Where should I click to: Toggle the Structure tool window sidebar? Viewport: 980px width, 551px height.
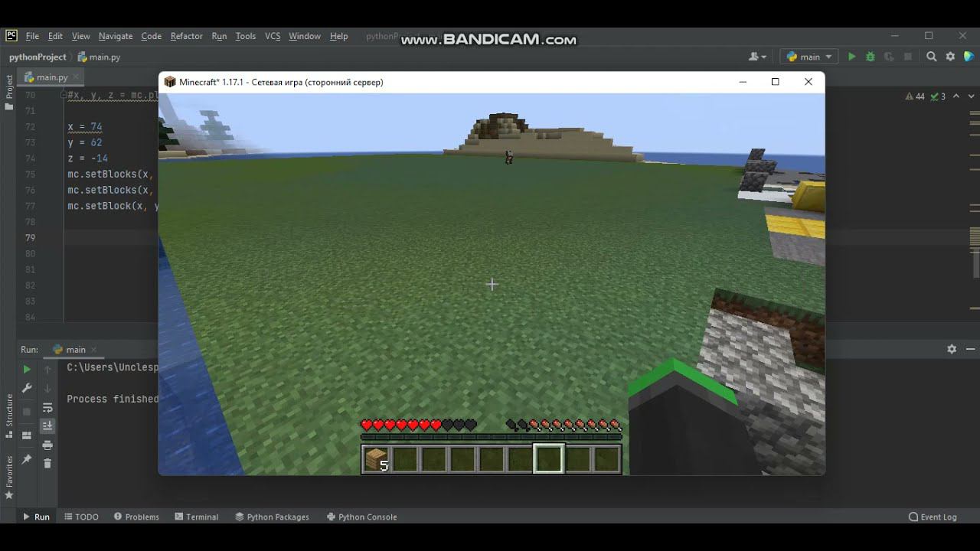9,416
